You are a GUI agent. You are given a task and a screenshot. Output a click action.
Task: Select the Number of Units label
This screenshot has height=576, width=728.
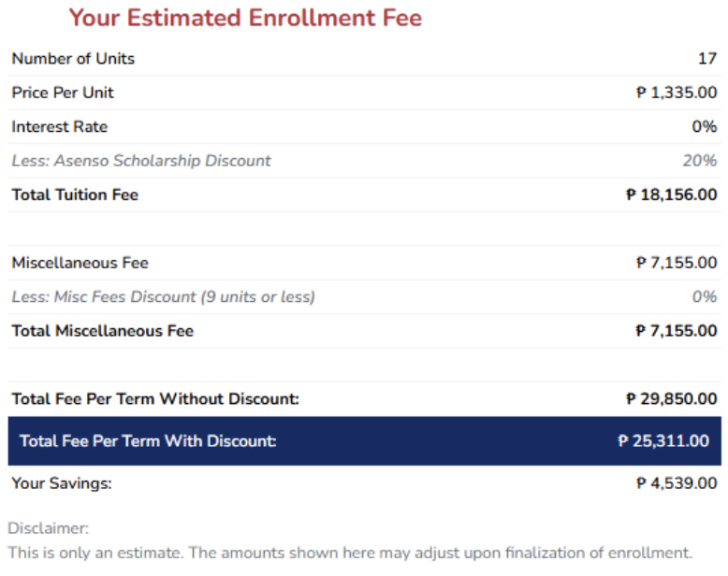point(73,58)
